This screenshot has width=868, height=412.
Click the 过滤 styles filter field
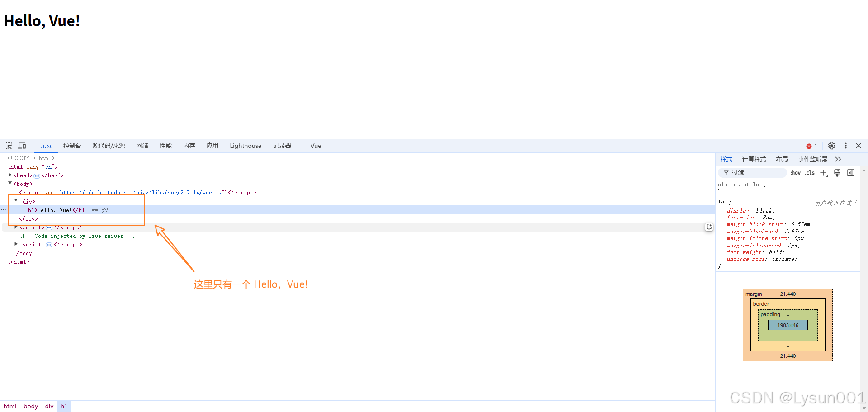tap(753, 173)
